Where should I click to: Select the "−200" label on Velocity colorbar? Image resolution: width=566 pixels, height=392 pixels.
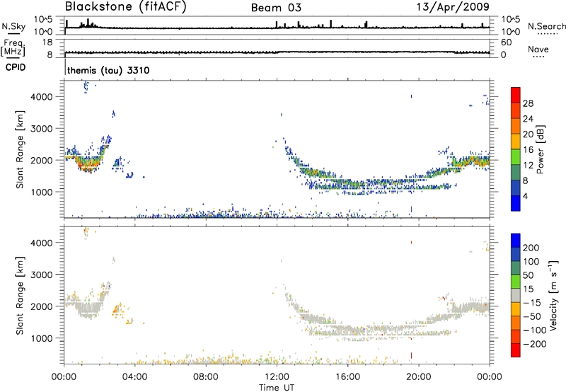pyautogui.click(x=535, y=344)
